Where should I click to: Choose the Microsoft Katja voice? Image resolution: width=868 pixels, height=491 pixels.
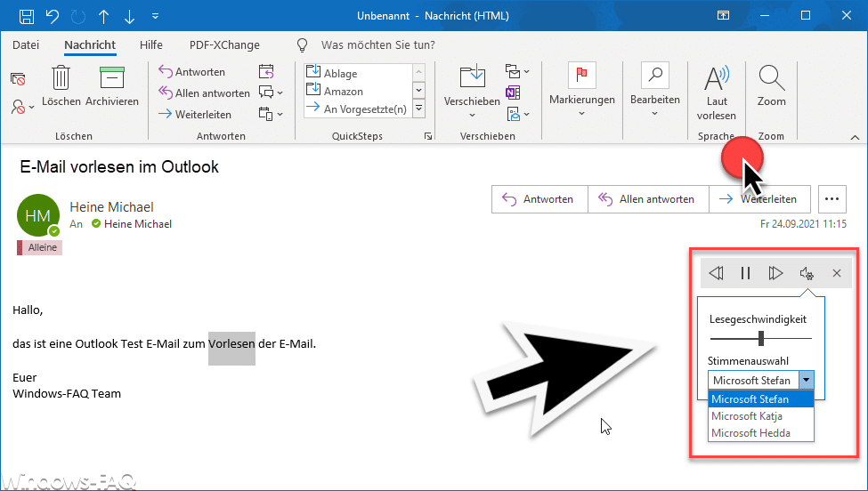pyautogui.click(x=760, y=415)
